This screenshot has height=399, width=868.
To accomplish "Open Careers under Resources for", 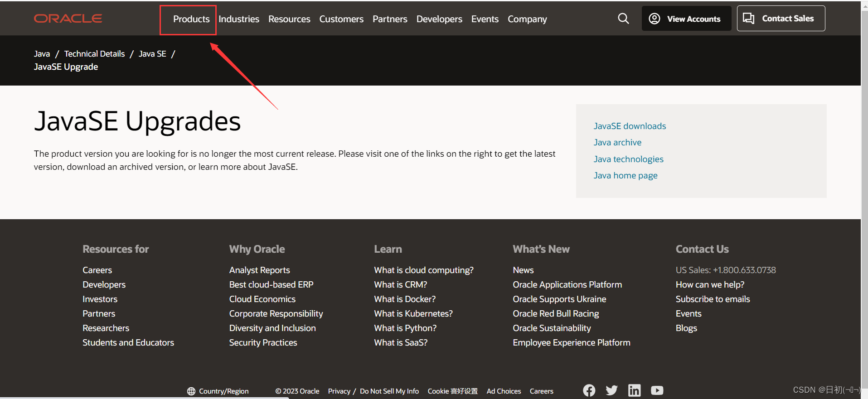I will coord(97,270).
